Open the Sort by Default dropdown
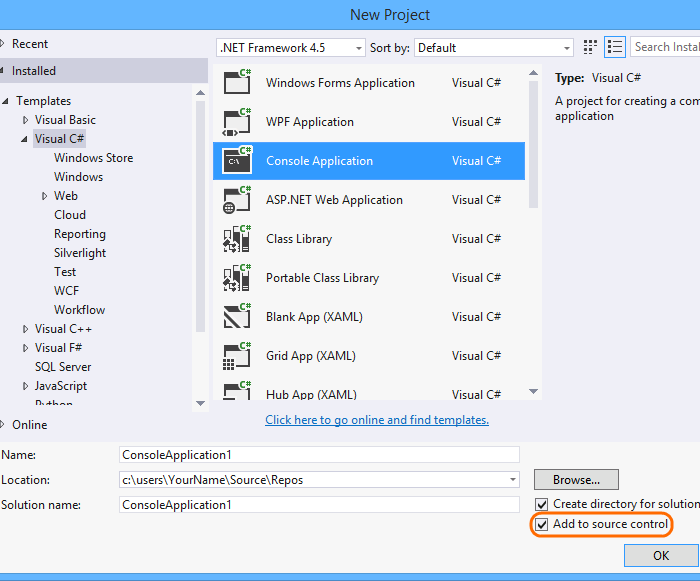The width and height of the screenshot is (700, 581). tap(493, 47)
